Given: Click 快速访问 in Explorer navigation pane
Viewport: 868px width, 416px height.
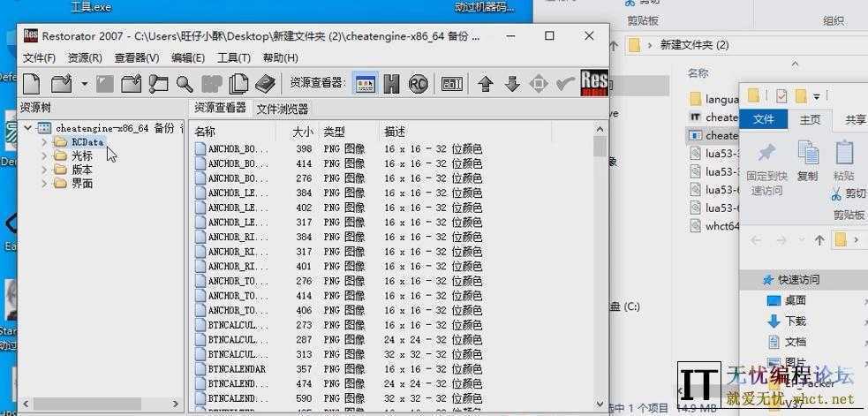Looking at the screenshot, I should [791, 279].
